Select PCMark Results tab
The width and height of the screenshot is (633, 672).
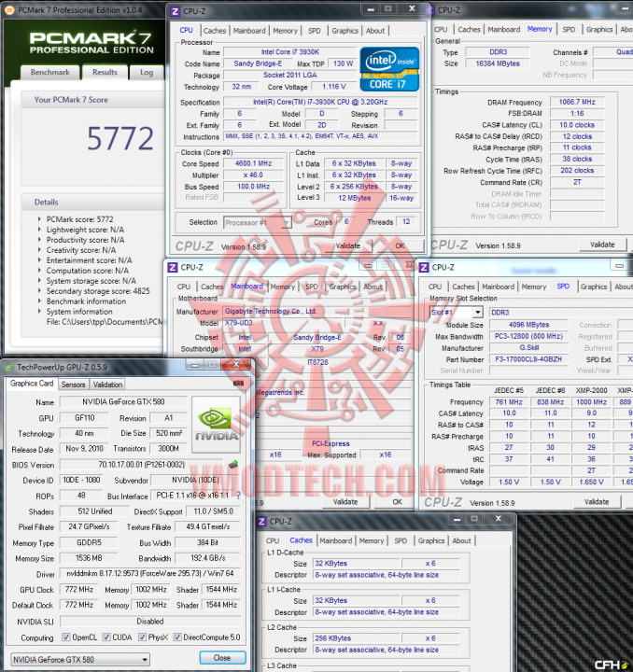105,73
